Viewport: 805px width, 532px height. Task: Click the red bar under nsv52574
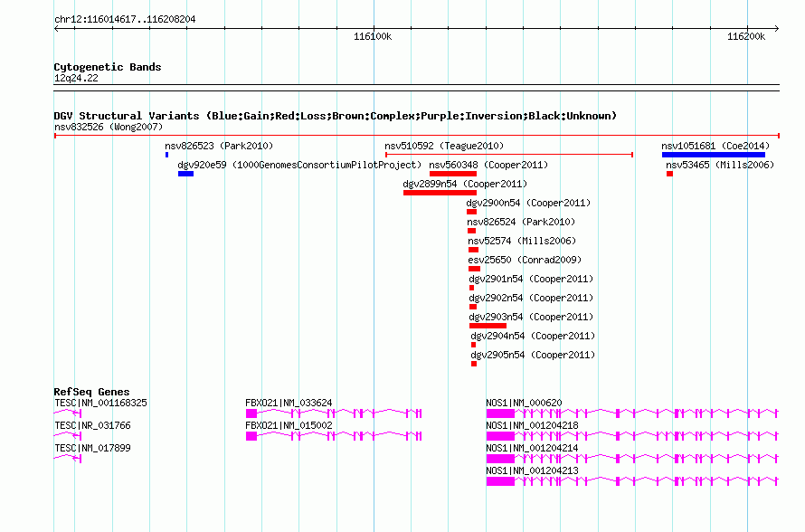(473, 250)
